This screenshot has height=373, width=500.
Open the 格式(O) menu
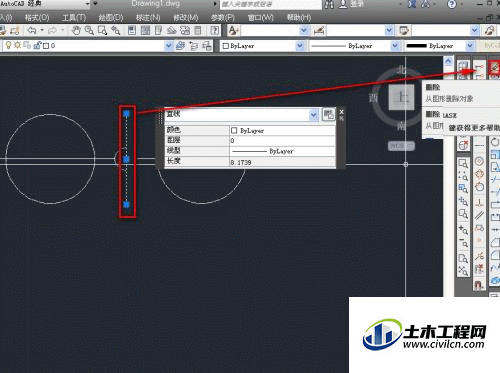coord(37,17)
